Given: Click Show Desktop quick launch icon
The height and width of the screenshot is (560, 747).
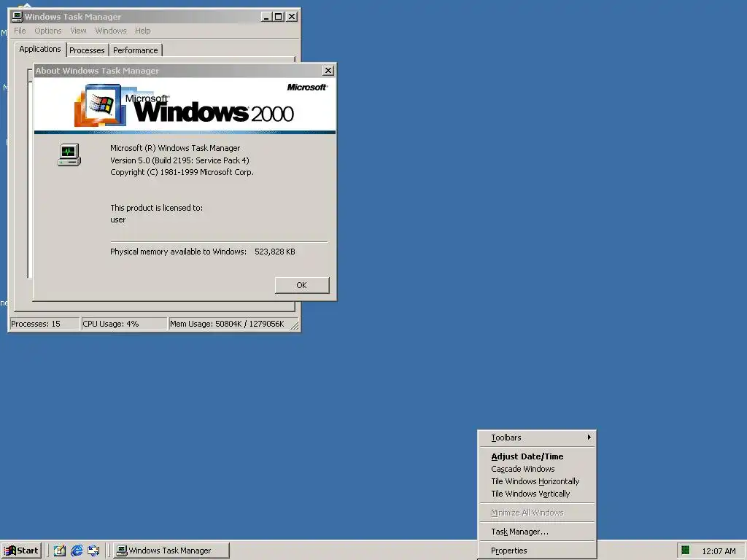Looking at the screenshot, I should [x=59, y=551].
